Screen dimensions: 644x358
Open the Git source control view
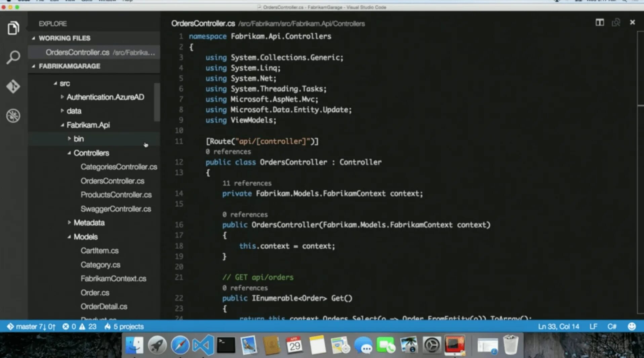point(13,86)
